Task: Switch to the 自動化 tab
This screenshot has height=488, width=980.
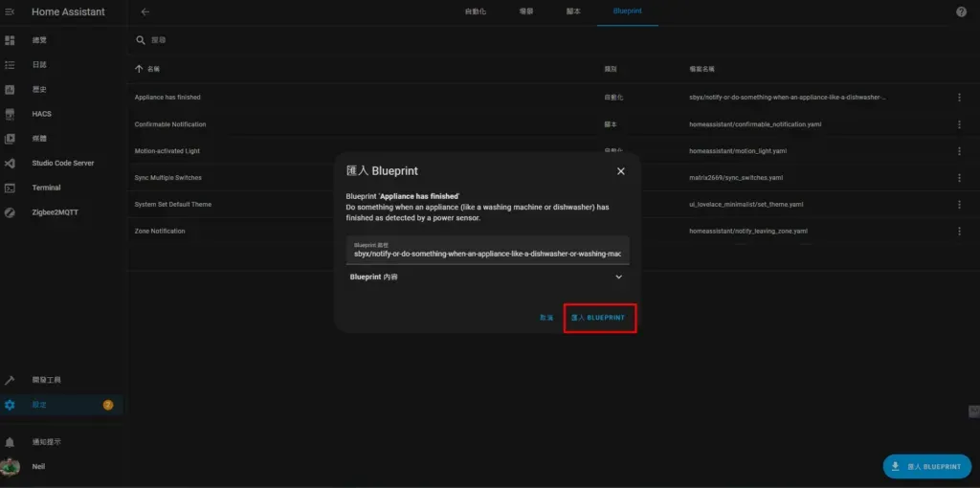Action: point(475,11)
